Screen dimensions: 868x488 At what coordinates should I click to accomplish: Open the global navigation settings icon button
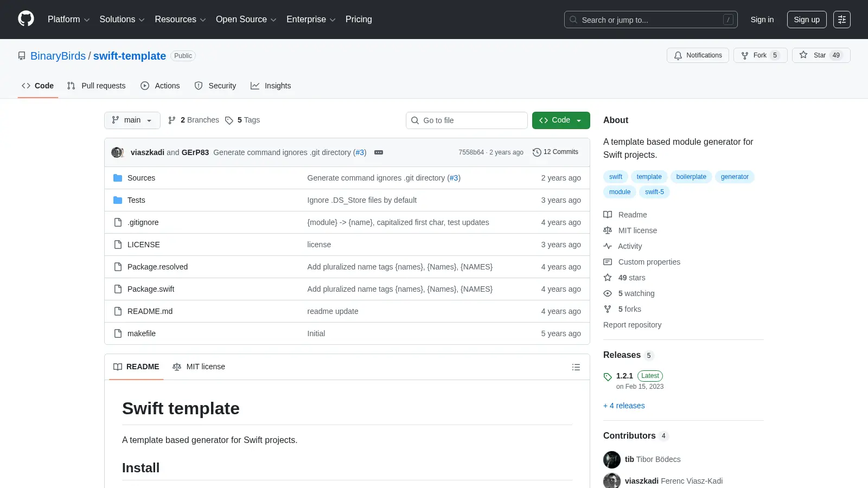842,20
